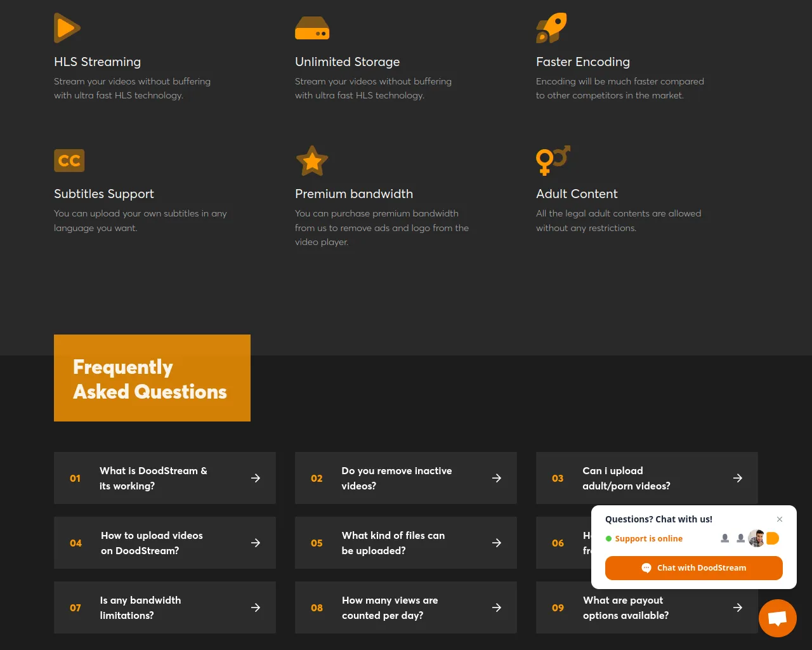
Task: Click the support agent avatar photo
Action: point(756,538)
